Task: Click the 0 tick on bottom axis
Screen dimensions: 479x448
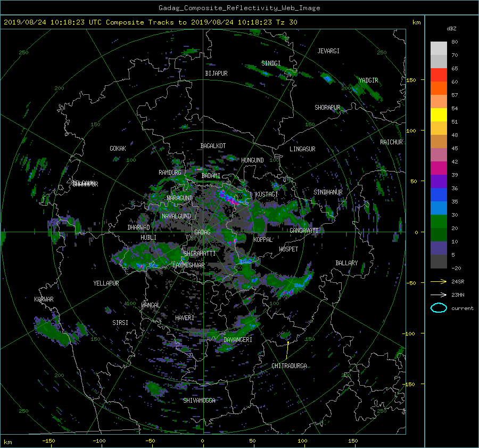Action: 203,441
